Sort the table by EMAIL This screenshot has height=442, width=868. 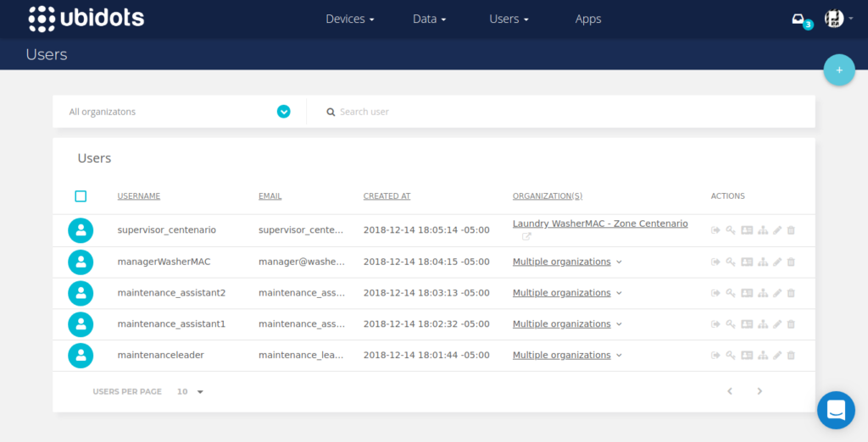[270, 196]
